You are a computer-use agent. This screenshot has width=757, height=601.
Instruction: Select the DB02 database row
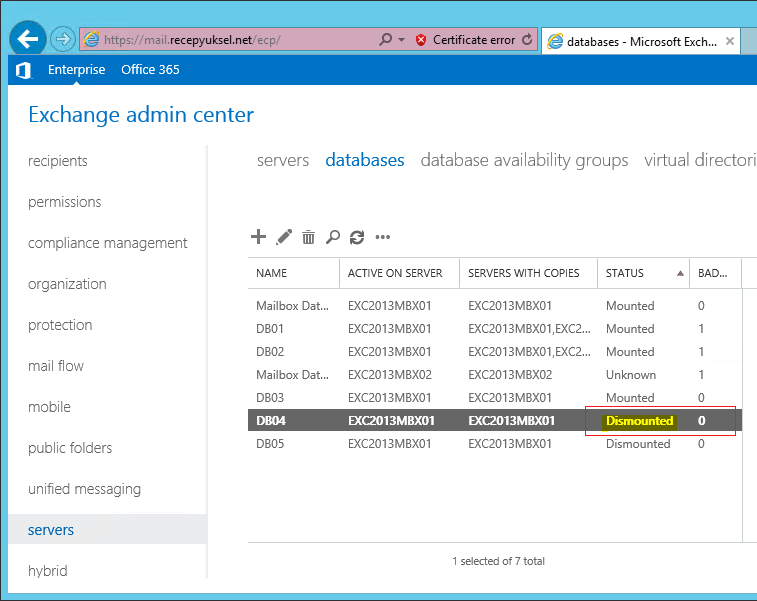point(495,352)
